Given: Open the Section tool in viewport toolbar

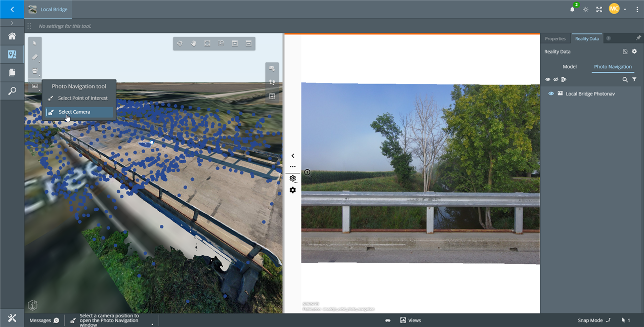Looking at the screenshot, I should click(x=35, y=71).
